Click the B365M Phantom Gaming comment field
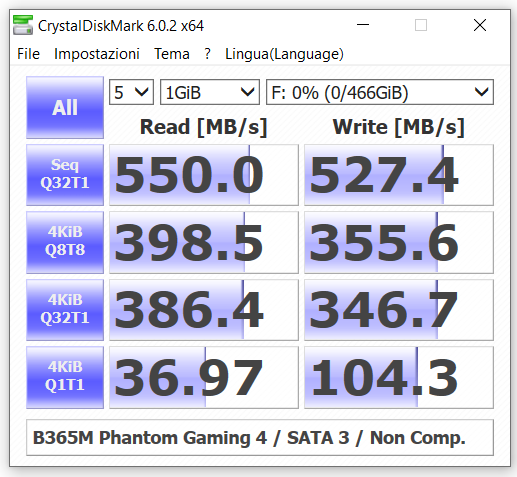Image resolution: width=517 pixels, height=477 pixels. (260, 437)
